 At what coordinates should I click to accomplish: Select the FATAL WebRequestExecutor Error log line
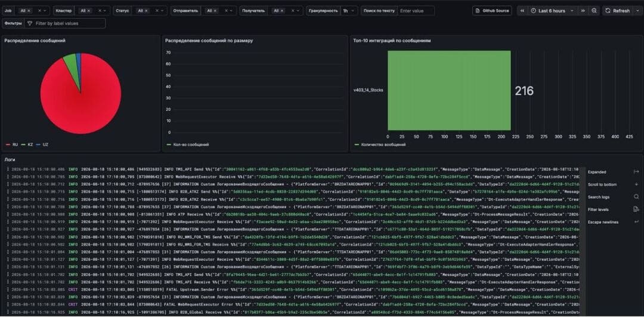[x=292, y=304]
